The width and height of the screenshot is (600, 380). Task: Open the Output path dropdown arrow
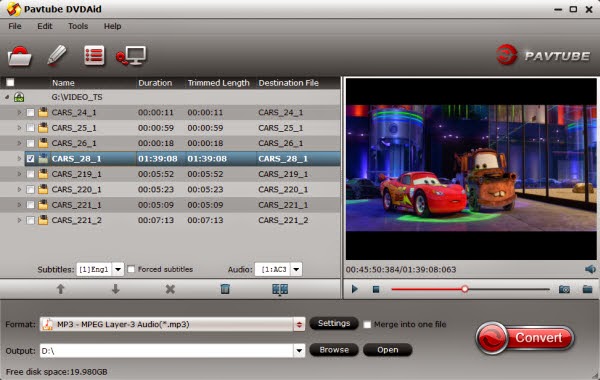[x=299, y=350]
